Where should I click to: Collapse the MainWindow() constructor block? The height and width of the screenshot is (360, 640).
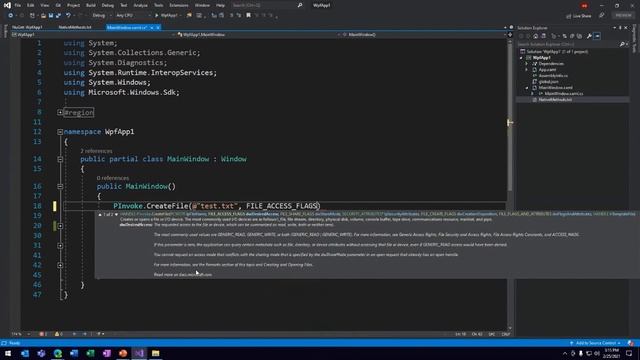(x=60, y=187)
